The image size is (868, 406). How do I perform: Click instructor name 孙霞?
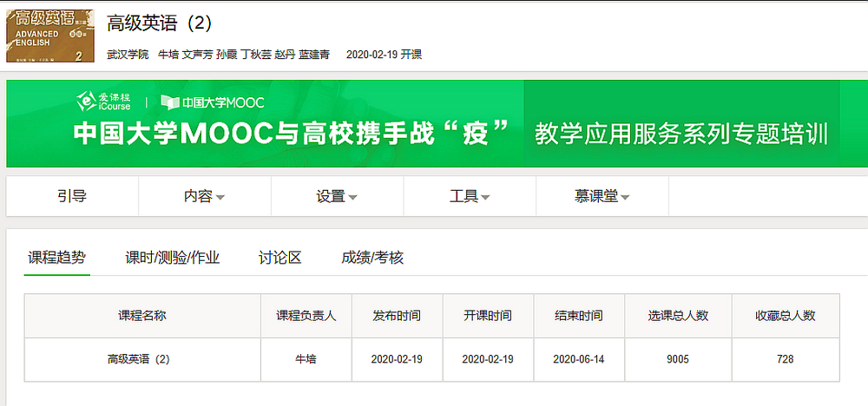227,54
